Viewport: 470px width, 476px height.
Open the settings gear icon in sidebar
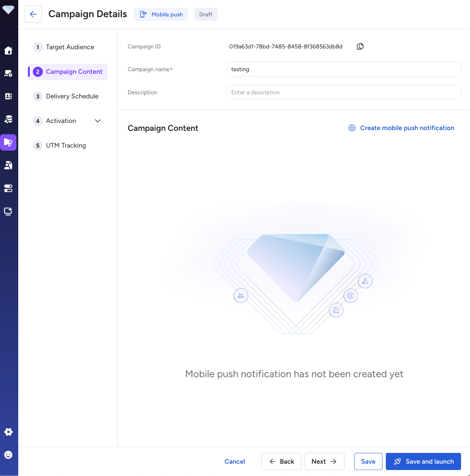8,432
